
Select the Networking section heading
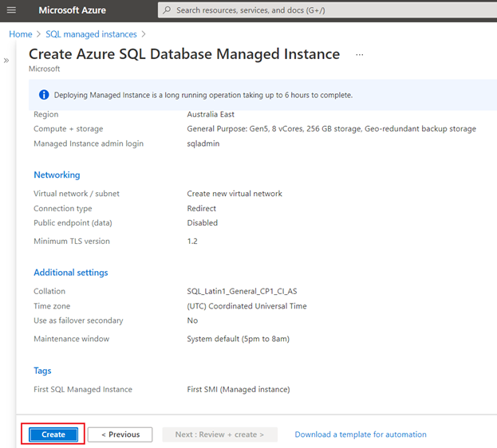pyautogui.click(x=57, y=175)
